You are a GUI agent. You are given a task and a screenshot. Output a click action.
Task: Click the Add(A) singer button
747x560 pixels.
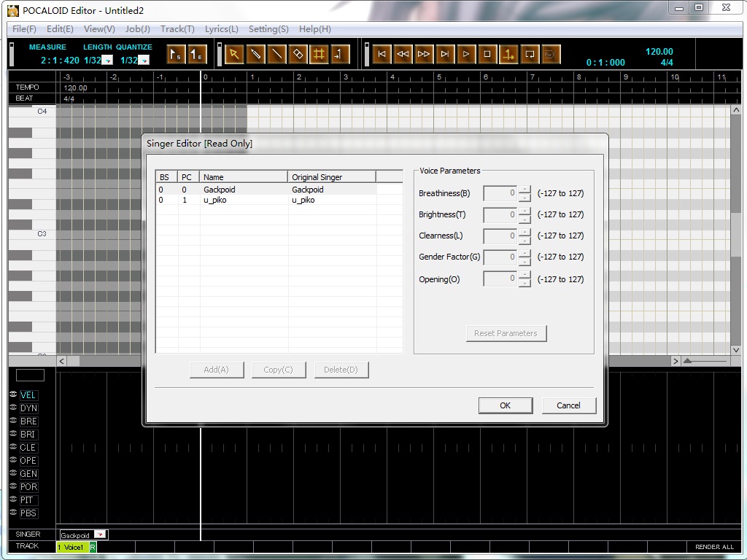216,370
